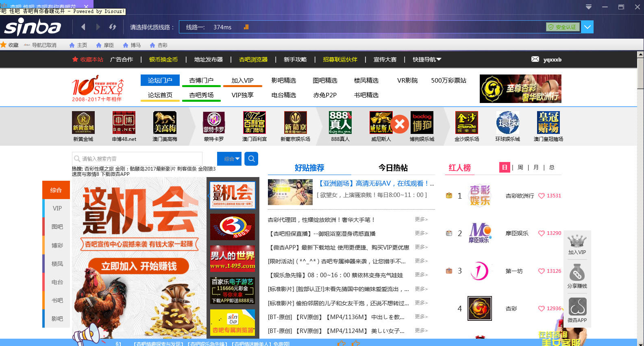This screenshot has width=644, height=346.
Task: Focus the 请输入搜索内容 search field
Action: 137,159
